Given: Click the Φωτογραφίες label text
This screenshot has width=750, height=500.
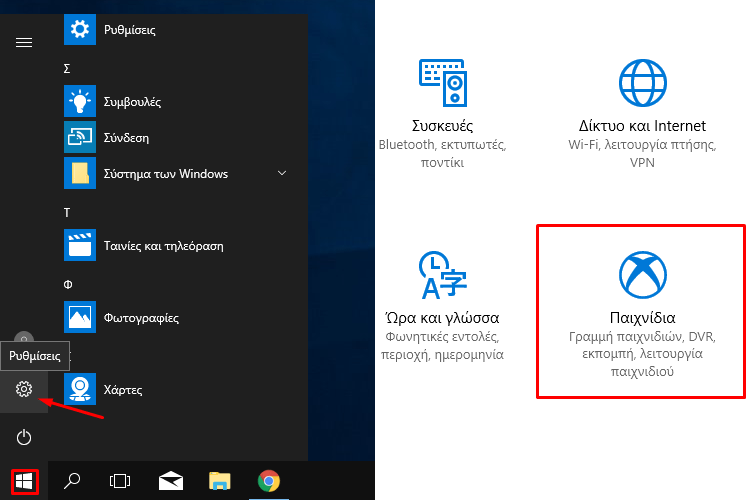Looking at the screenshot, I should [141, 318].
